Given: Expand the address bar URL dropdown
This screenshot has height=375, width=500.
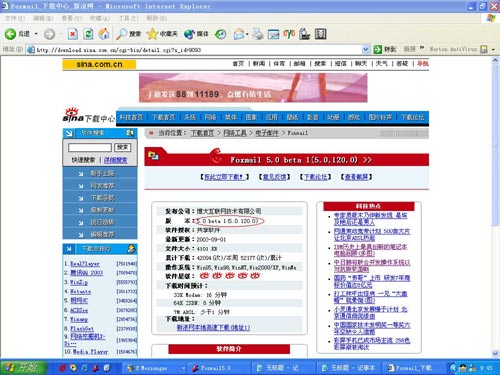Looking at the screenshot, I should tap(366, 50).
